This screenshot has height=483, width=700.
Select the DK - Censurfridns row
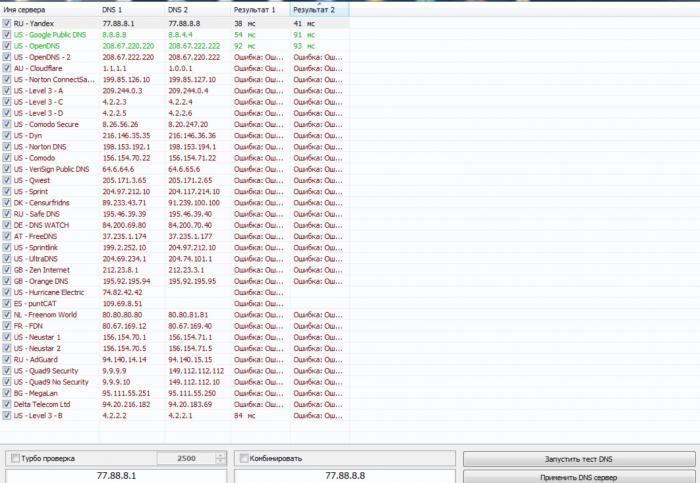coord(175,203)
